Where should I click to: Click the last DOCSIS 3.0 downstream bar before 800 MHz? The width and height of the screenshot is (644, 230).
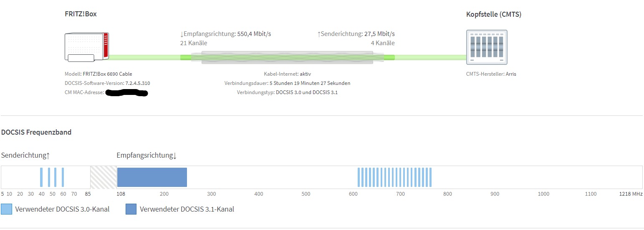430,177
